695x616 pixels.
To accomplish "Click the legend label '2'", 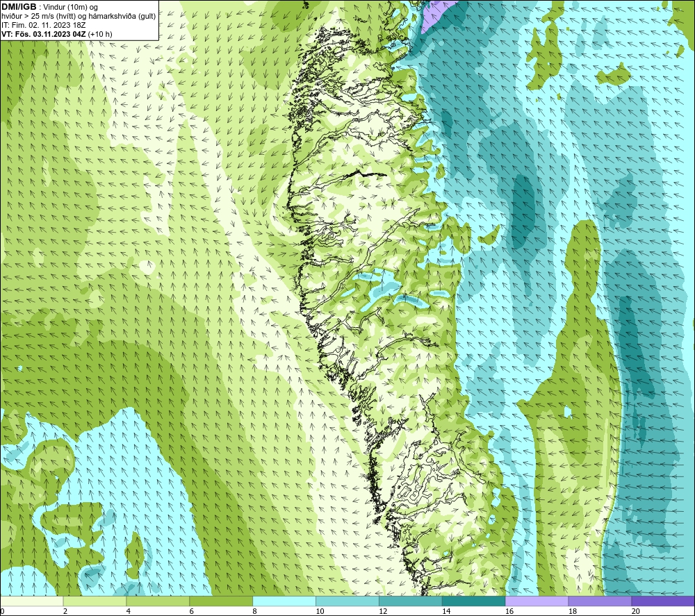I will tap(65, 612).
